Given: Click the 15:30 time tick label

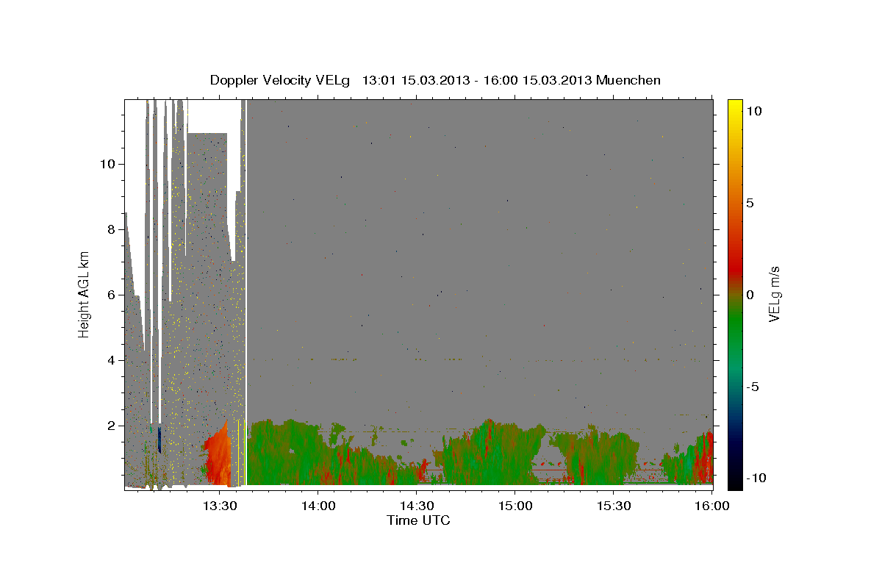Looking at the screenshot, I should (x=614, y=506).
